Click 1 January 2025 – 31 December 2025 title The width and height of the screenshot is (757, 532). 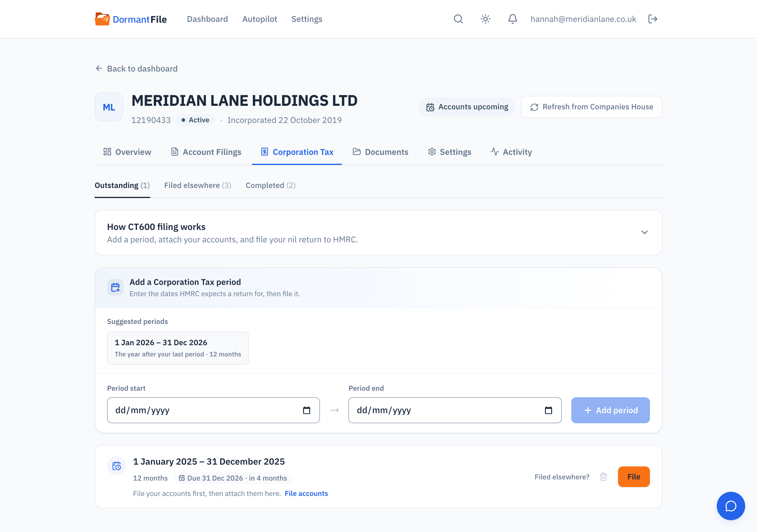[x=209, y=461]
